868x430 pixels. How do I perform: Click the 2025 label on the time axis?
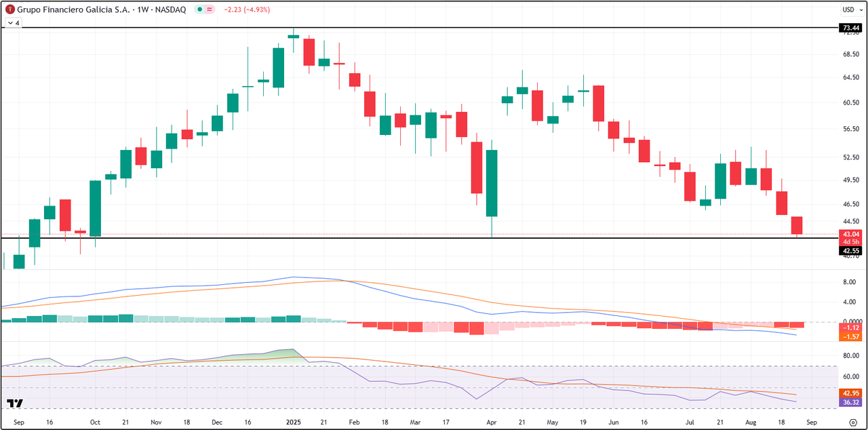[x=293, y=422]
